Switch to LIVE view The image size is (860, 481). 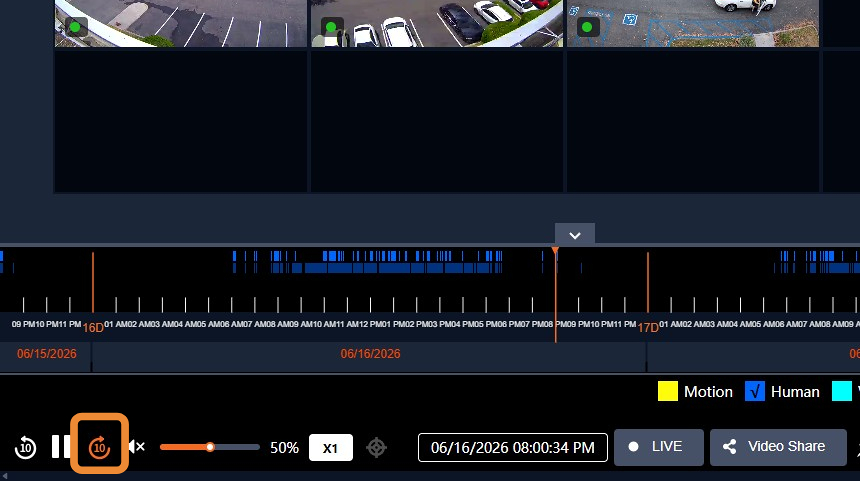pos(659,448)
